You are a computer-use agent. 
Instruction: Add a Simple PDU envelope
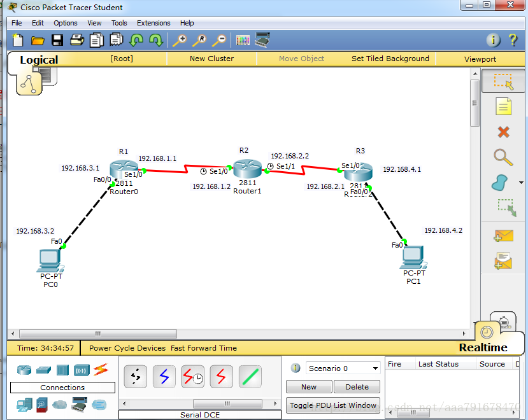coord(503,235)
